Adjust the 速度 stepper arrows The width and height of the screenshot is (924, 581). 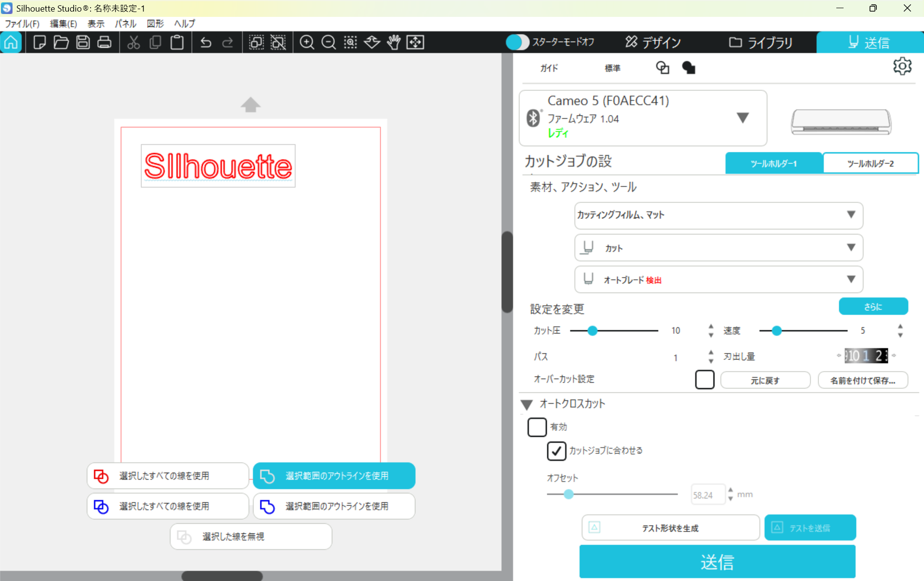click(x=900, y=331)
